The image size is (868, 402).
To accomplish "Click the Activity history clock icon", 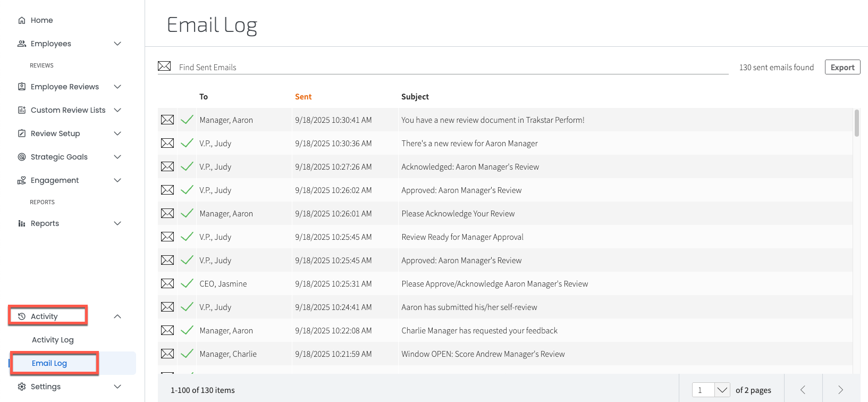I will [x=22, y=316].
